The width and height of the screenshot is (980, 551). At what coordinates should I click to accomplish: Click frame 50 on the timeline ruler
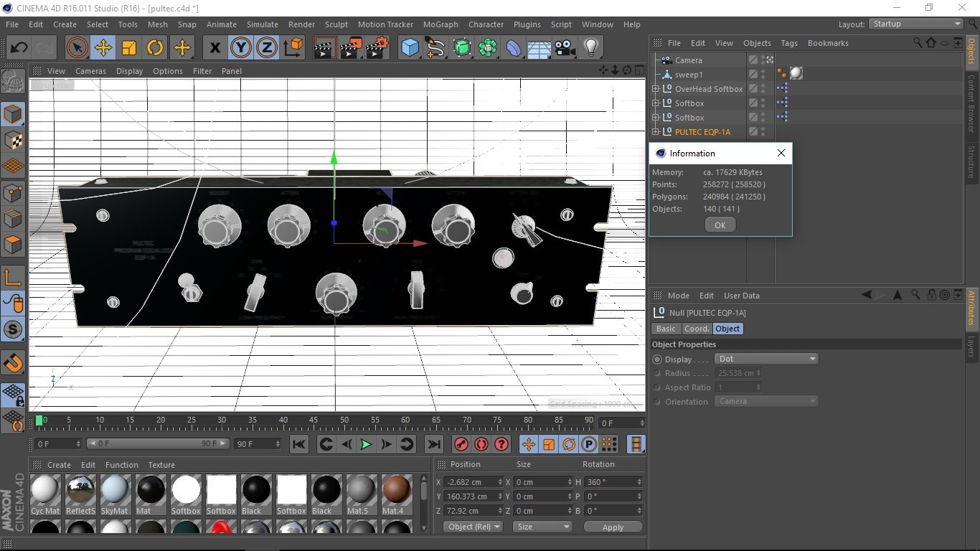tap(344, 420)
